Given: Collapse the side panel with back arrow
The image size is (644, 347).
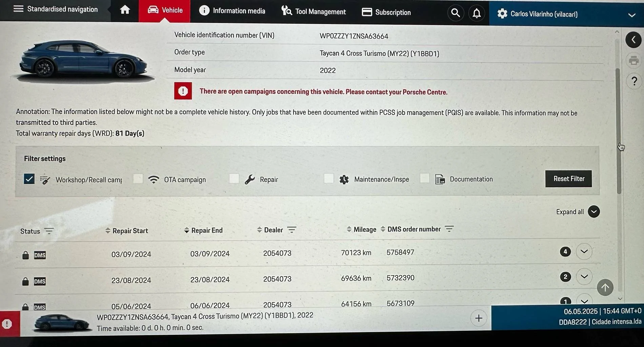Looking at the screenshot, I should [633, 40].
